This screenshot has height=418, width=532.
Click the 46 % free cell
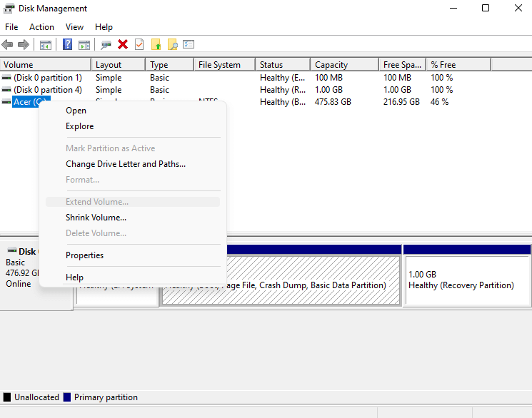(x=439, y=102)
